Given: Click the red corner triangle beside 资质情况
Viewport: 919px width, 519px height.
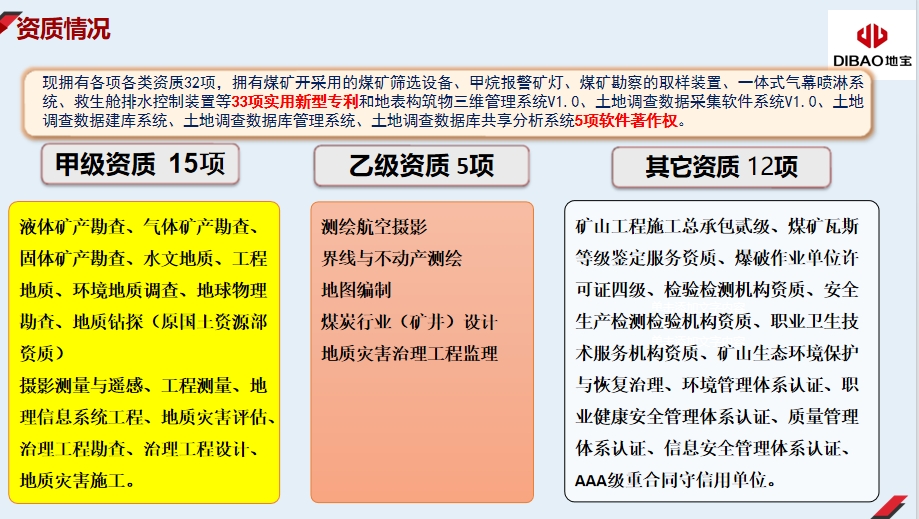Looking at the screenshot, I should 7,26.
